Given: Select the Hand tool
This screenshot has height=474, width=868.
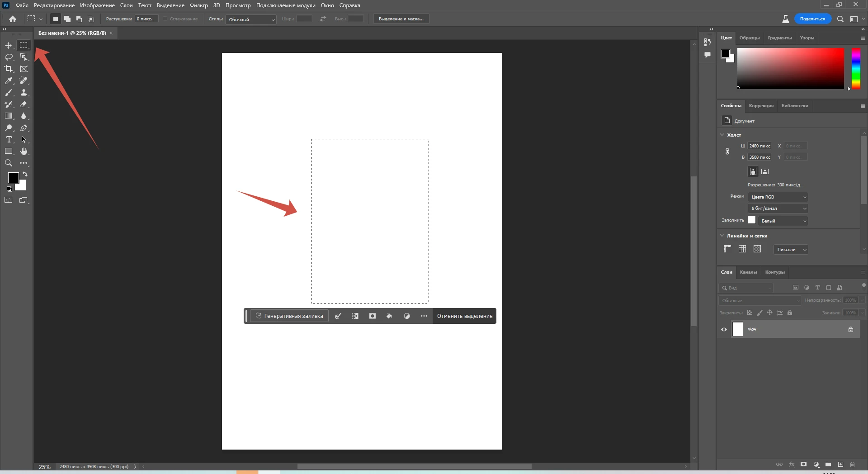Looking at the screenshot, I should [24, 151].
